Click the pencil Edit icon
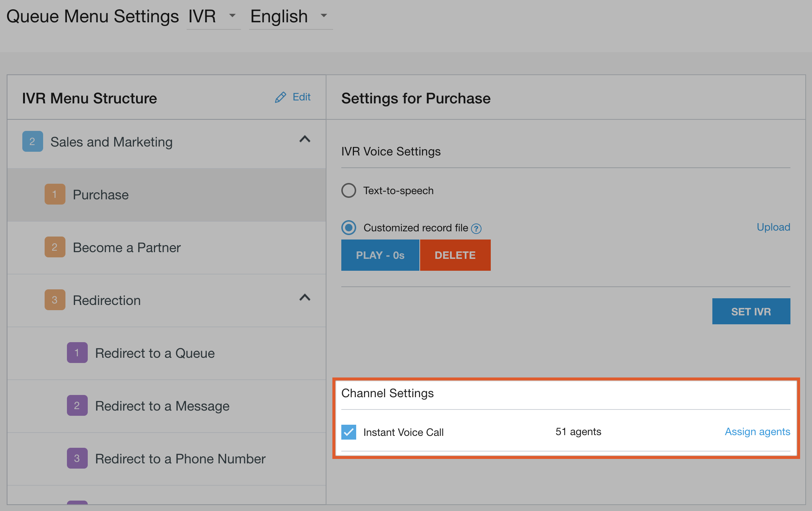The height and width of the screenshot is (511, 812). pos(281,97)
